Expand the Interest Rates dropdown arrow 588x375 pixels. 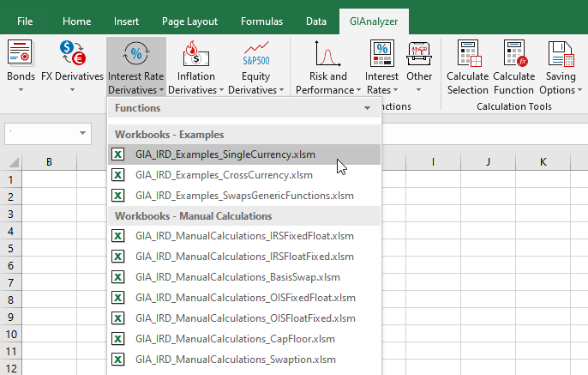coord(395,90)
